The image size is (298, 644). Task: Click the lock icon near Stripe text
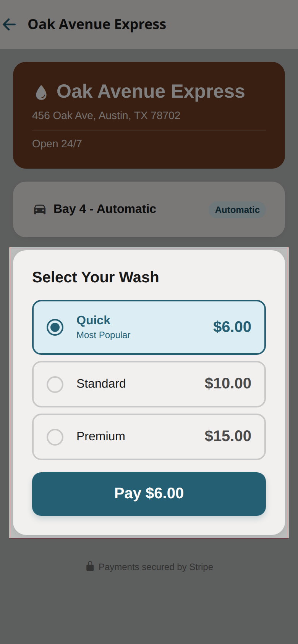click(90, 566)
